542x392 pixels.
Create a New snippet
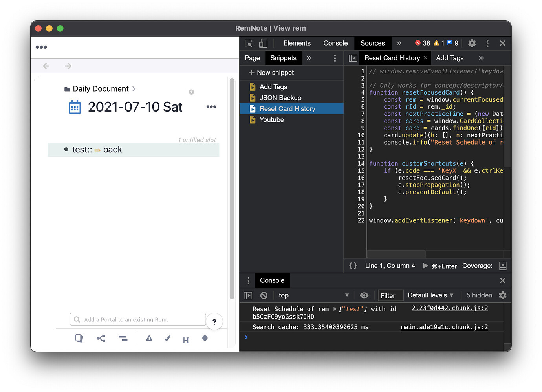pos(271,73)
